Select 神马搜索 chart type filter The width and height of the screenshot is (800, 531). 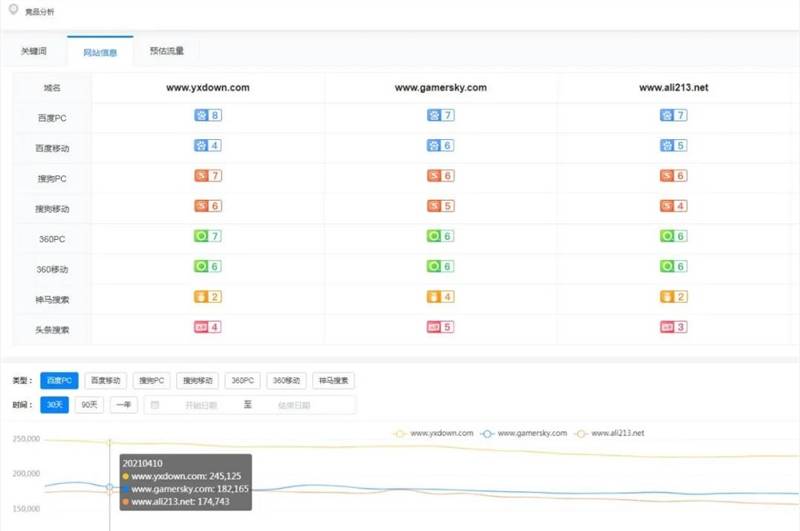pyautogui.click(x=334, y=381)
